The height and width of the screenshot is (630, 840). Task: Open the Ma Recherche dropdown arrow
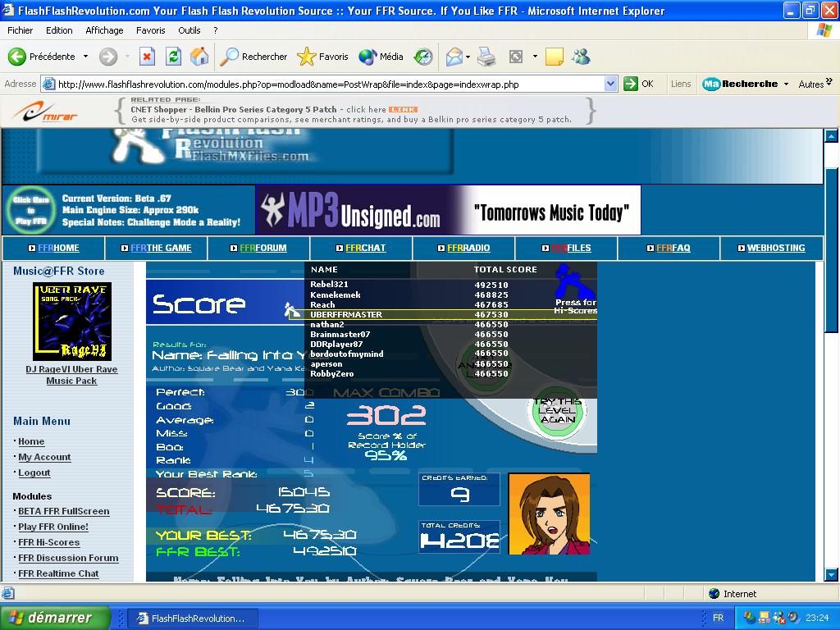click(x=786, y=84)
